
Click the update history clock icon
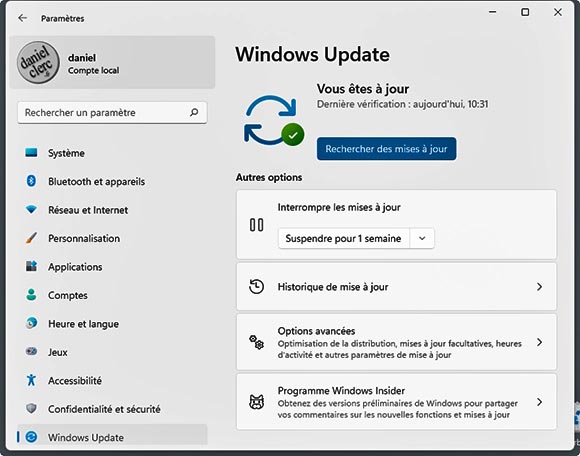[x=256, y=287]
